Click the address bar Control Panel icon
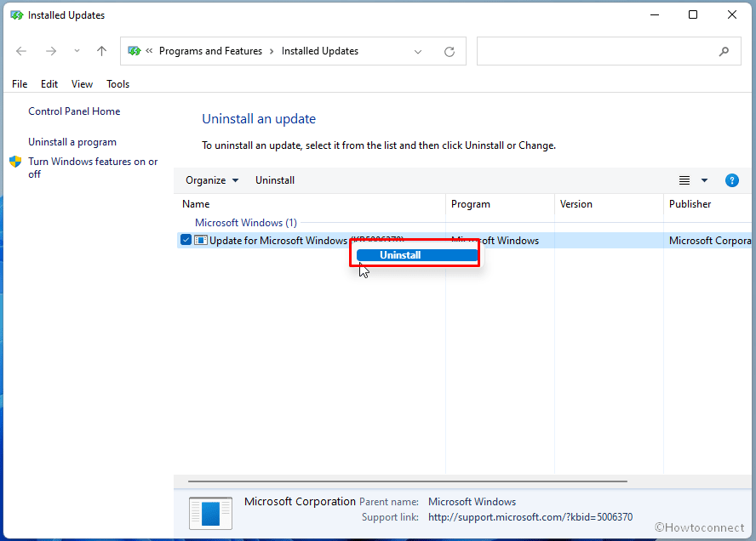This screenshot has height=541, width=756. pos(134,51)
